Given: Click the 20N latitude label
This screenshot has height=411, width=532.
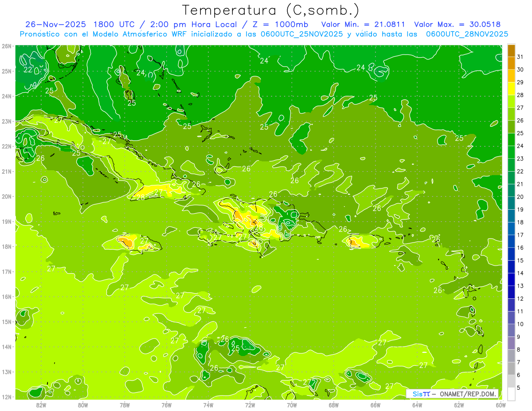Looking at the screenshot, I should (x=7, y=196).
